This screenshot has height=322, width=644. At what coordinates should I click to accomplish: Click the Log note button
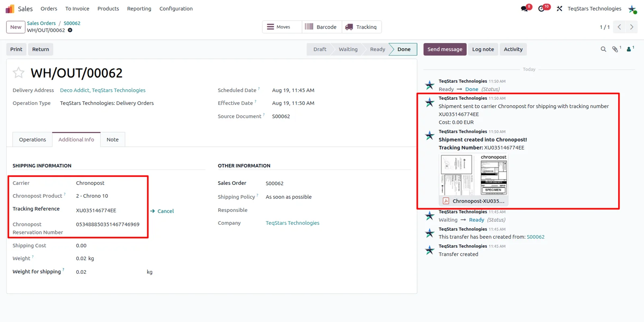click(483, 49)
